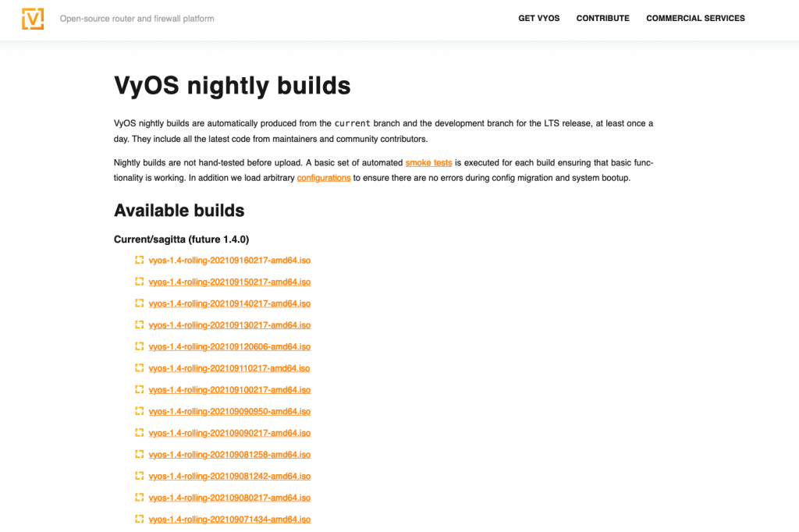The width and height of the screenshot is (799, 532).
Task: Follow the configurations link
Action: (x=324, y=178)
